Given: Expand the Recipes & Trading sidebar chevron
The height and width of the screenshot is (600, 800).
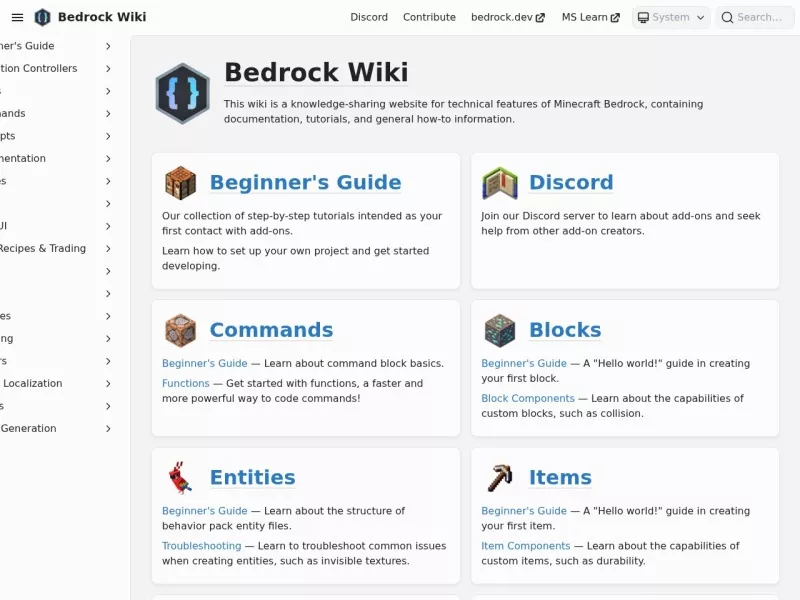Looking at the screenshot, I should (108, 248).
